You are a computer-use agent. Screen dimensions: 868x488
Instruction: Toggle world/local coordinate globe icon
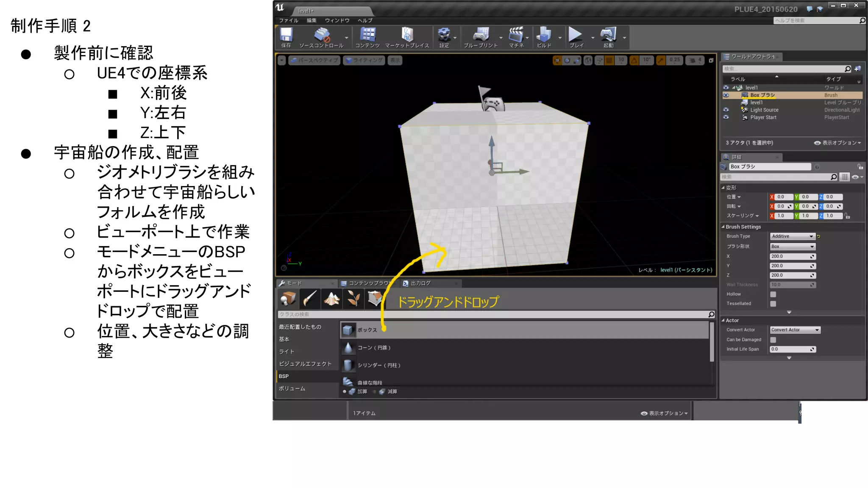pyautogui.click(x=588, y=60)
